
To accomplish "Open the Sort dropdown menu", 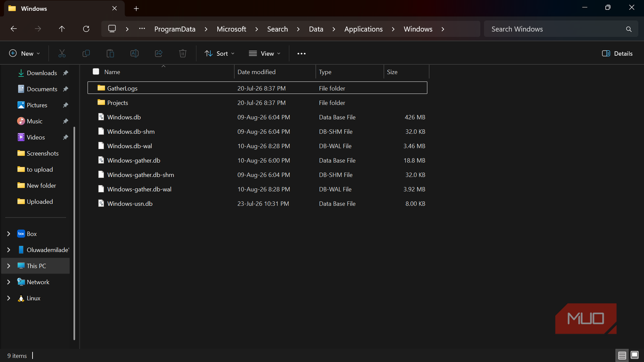I will (219, 53).
